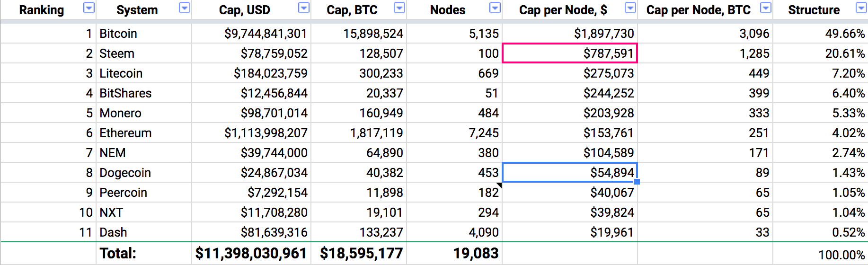868x265 pixels.
Task: Select the 20.61% structure cell
Action: 821,53
